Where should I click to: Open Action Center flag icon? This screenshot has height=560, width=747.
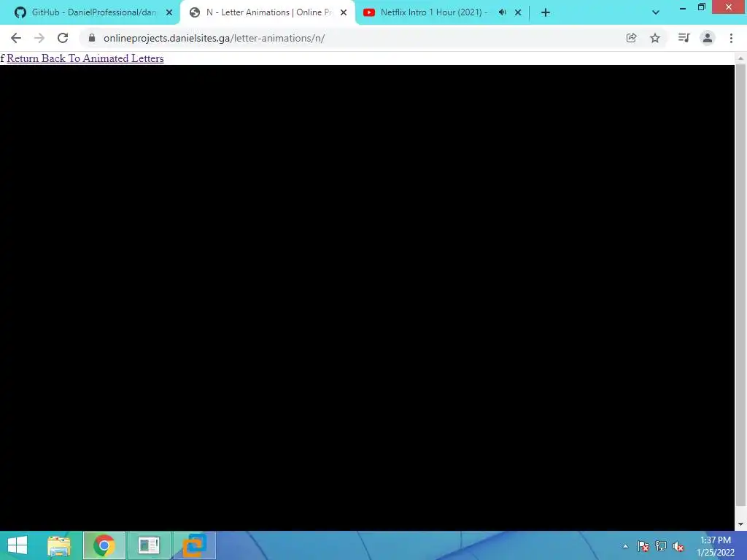pyautogui.click(x=643, y=546)
